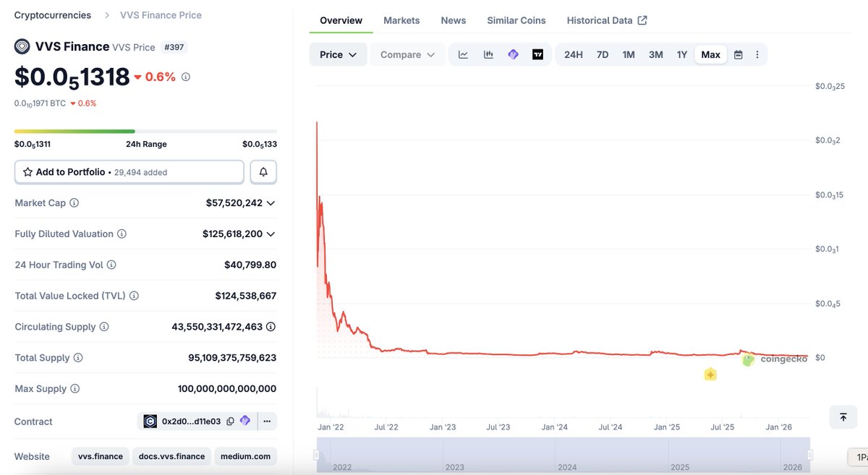Image resolution: width=868 pixels, height=475 pixels.
Task: Copy the contract address
Action: [x=230, y=421]
